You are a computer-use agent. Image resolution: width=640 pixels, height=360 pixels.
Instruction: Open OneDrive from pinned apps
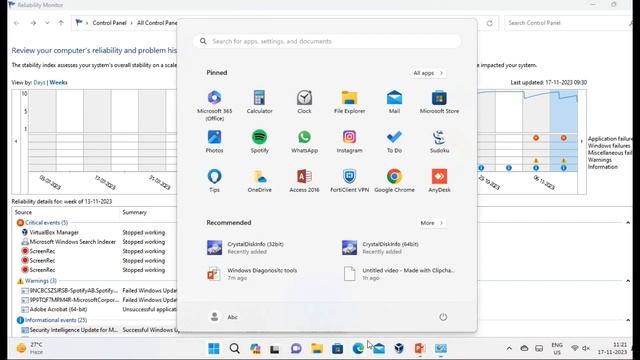[x=259, y=181]
